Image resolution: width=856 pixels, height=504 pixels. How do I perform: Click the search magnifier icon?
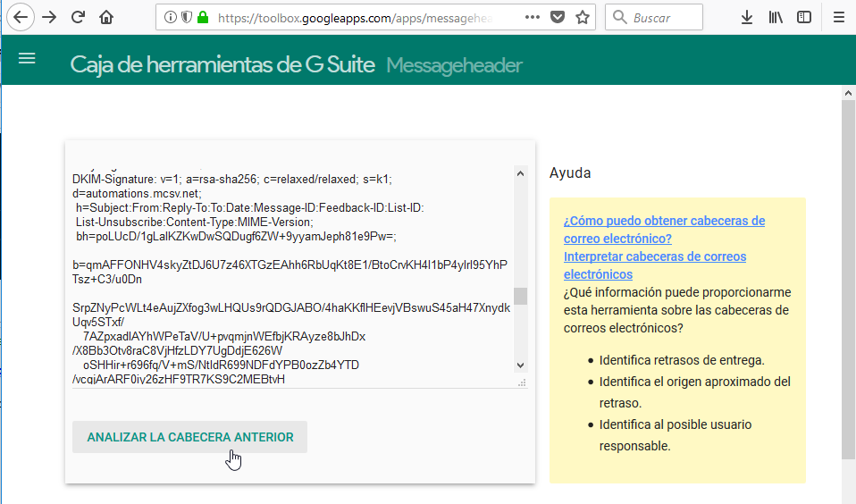pyautogui.click(x=619, y=18)
